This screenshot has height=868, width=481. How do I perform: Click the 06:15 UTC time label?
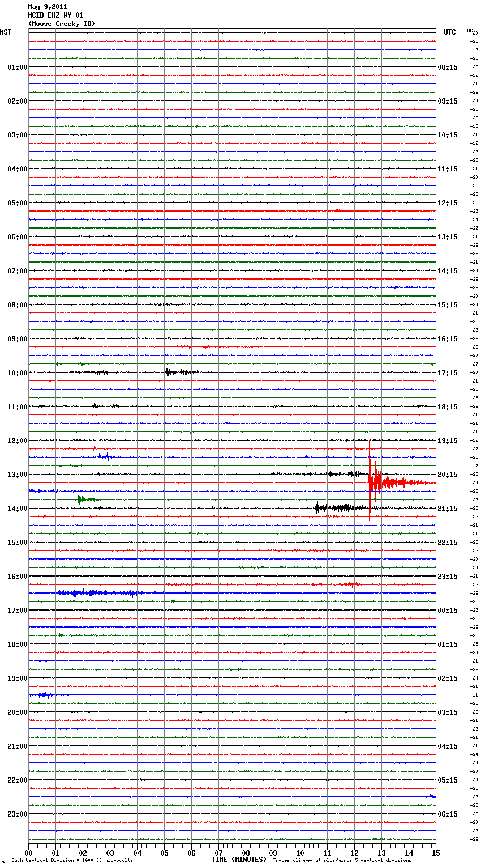point(448,814)
